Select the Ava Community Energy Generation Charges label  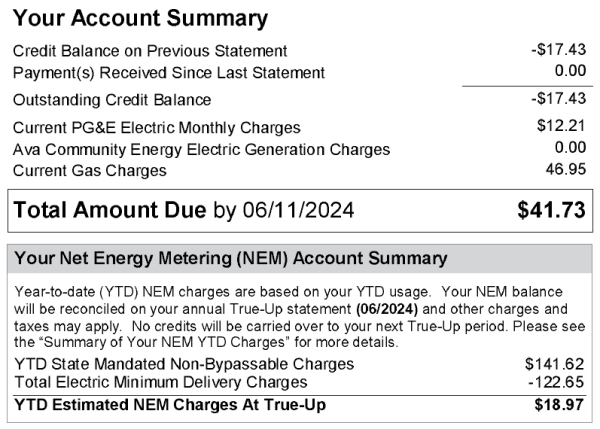click(x=201, y=149)
